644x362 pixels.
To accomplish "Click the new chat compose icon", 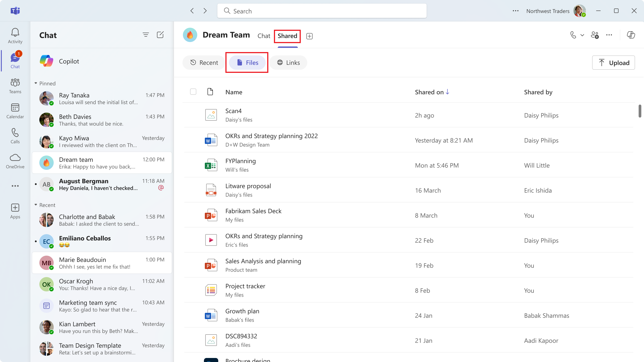I will click(x=161, y=34).
